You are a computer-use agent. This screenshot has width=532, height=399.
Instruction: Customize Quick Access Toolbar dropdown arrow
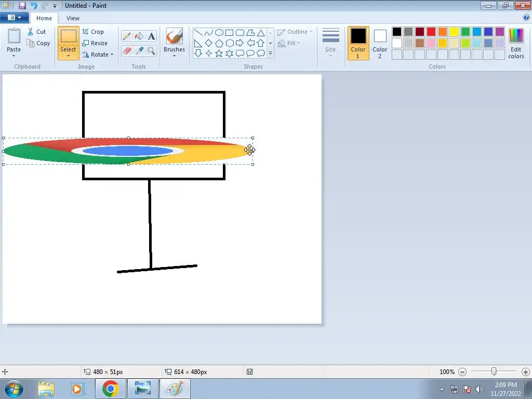(x=55, y=6)
